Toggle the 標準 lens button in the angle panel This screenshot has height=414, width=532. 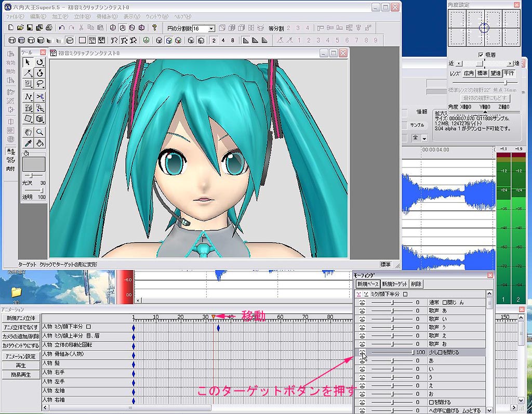(482, 73)
